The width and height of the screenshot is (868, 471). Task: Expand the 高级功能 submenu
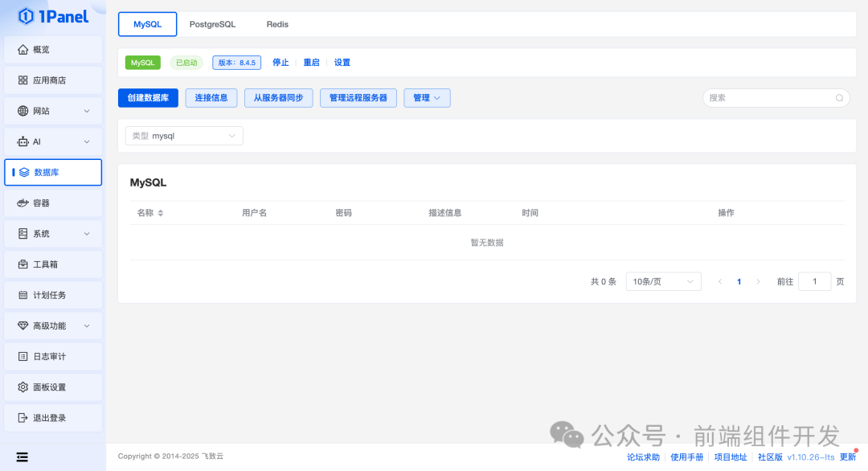pyautogui.click(x=87, y=326)
